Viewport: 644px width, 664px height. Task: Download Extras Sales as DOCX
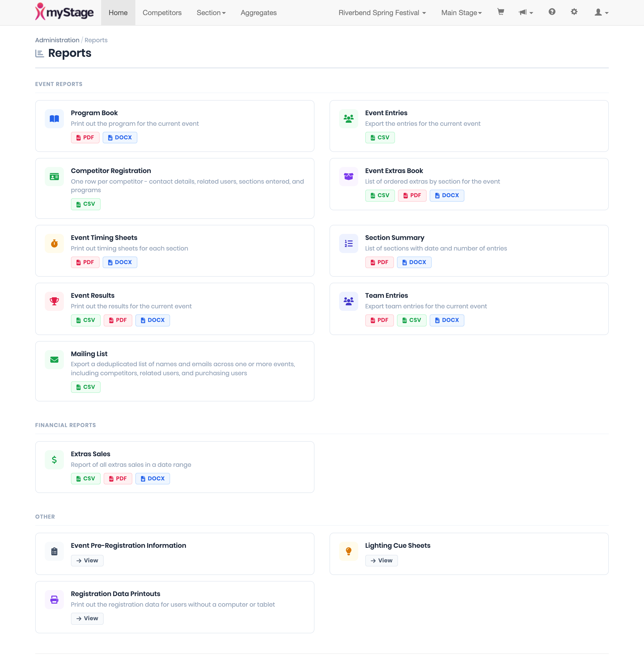[x=152, y=479]
